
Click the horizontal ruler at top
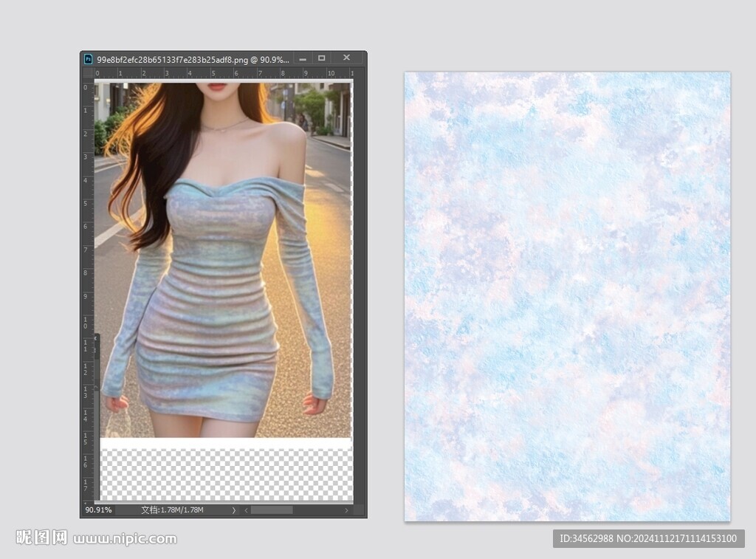224,73
